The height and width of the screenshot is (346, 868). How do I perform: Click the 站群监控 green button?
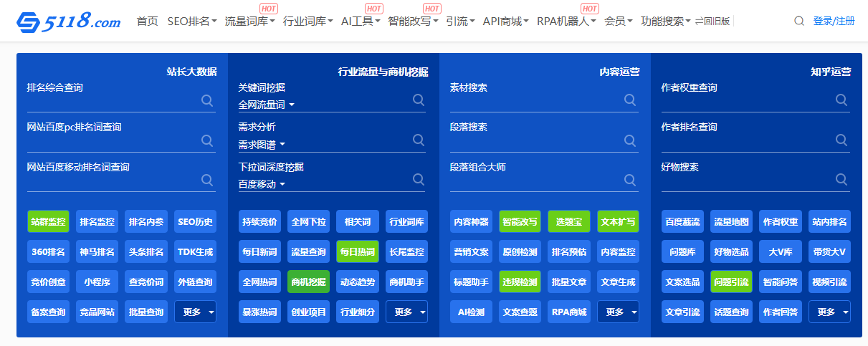(x=48, y=222)
